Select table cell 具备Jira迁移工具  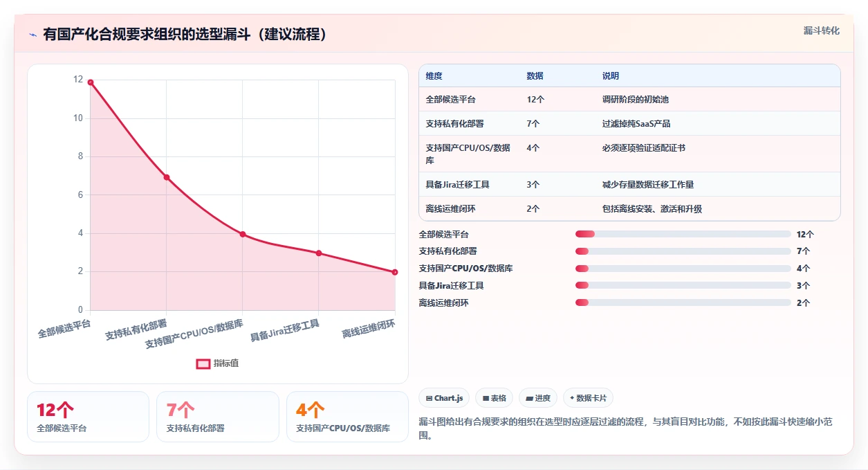pos(458,185)
